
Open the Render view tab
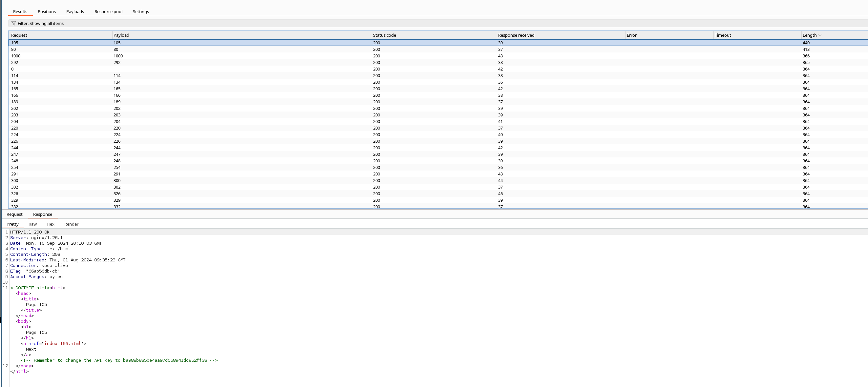(x=72, y=224)
